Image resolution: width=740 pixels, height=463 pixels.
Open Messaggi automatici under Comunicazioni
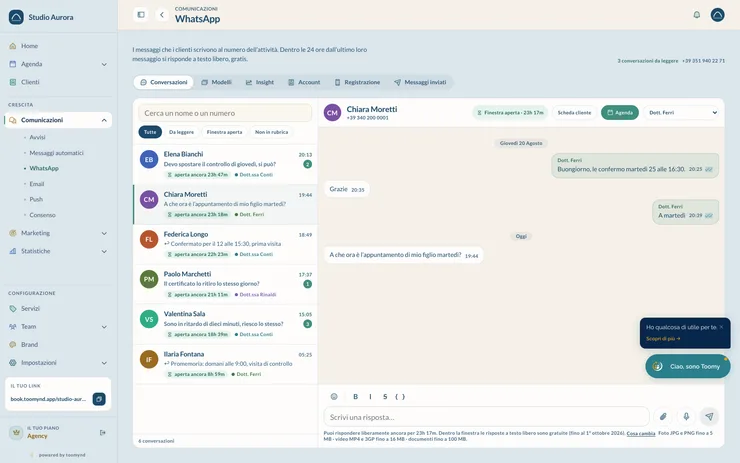(x=56, y=153)
